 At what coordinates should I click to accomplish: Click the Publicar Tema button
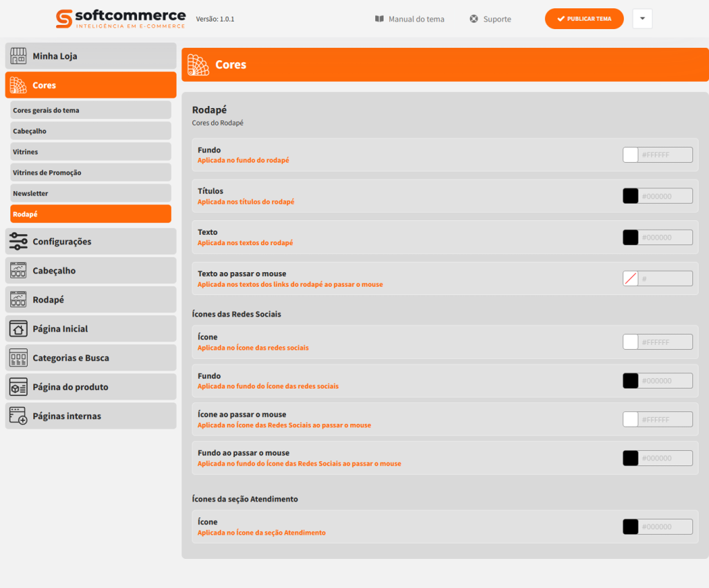pyautogui.click(x=584, y=19)
